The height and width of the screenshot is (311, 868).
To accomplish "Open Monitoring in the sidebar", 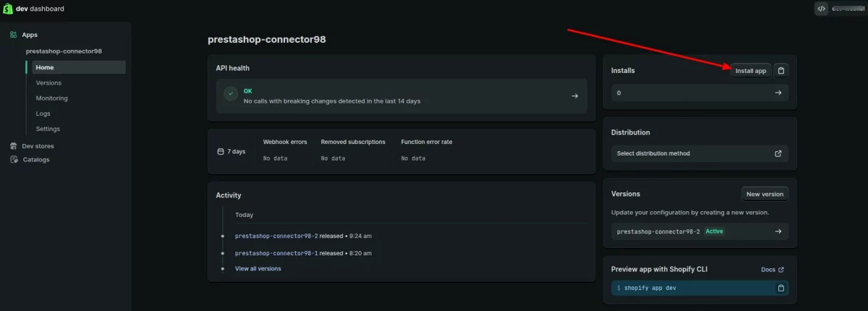I will click(52, 98).
